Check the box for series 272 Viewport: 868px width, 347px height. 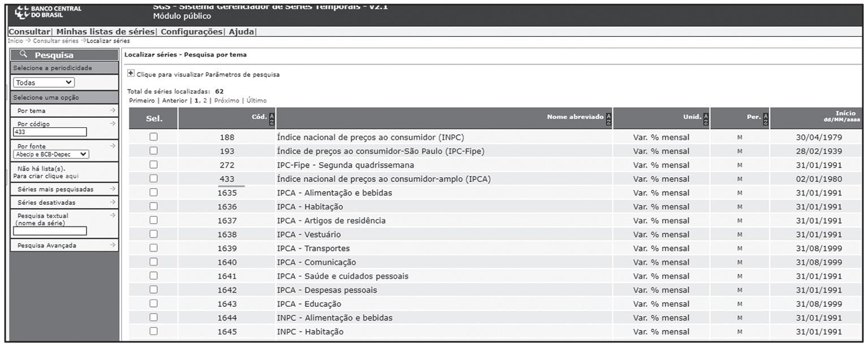(x=153, y=165)
